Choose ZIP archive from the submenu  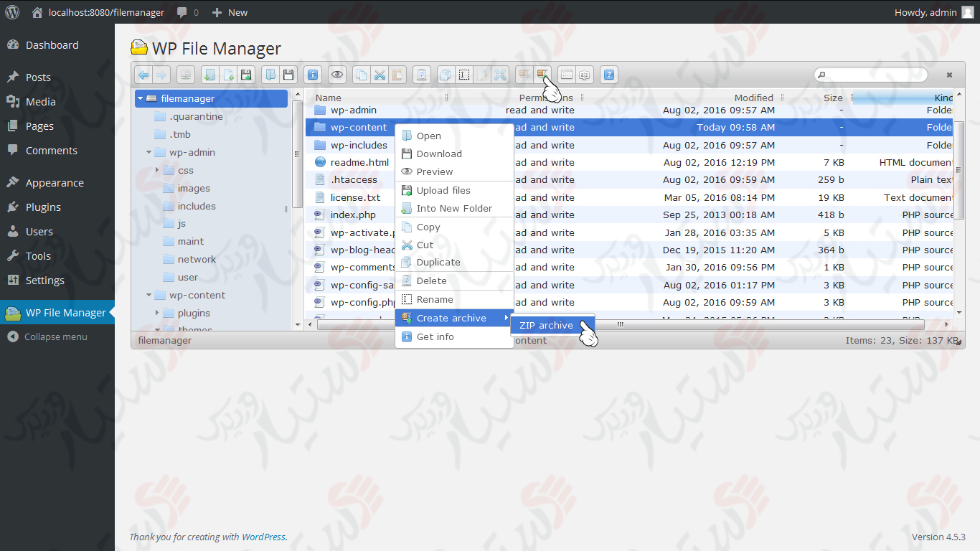(x=547, y=325)
